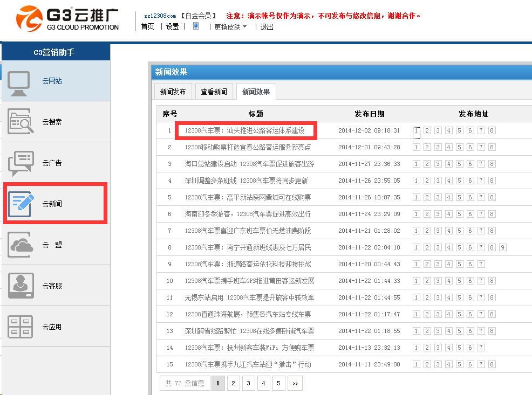Open publish address 9 in row 8
The height and width of the screenshot is (395, 532).
point(502,247)
